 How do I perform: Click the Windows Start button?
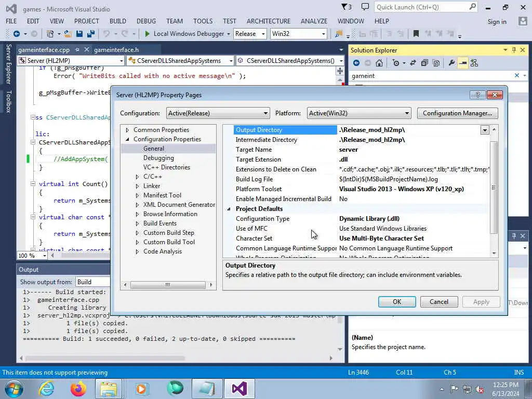click(x=14, y=389)
